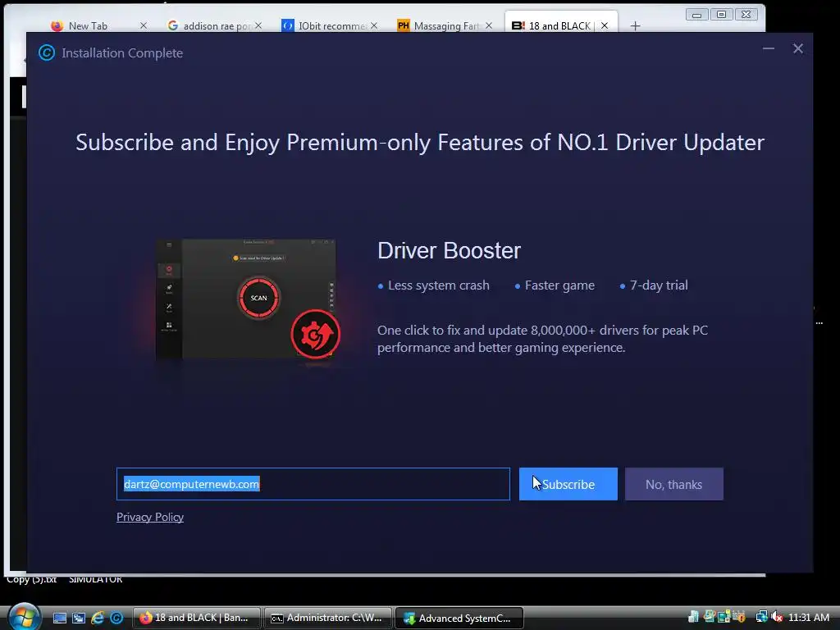Image resolution: width=840 pixels, height=630 pixels.
Task: Launch IObit icon in quick launch
Action: pos(116,619)
